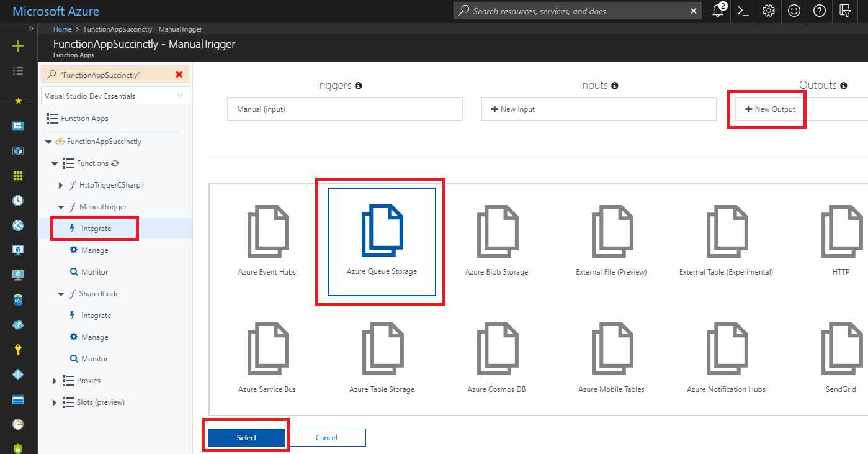868x454 pixels.
Task: Click the Select button to confirm binding
Action: coord(246,437)
